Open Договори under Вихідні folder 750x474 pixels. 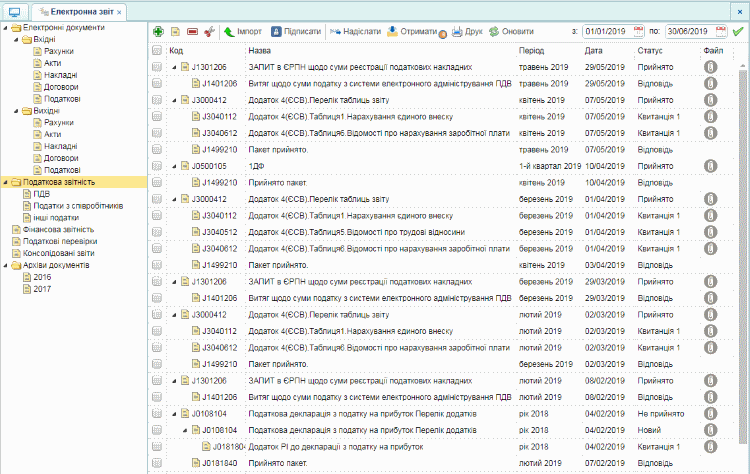click(x=61, y=158)
